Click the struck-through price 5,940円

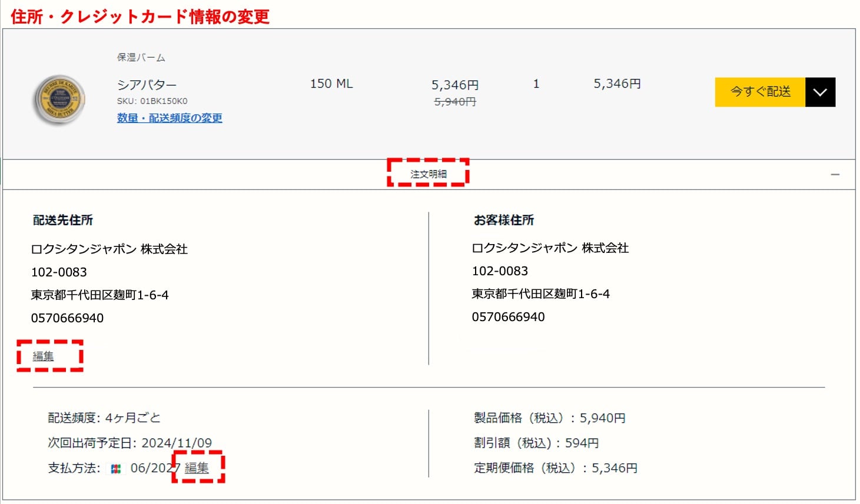(x=454, y=102)
